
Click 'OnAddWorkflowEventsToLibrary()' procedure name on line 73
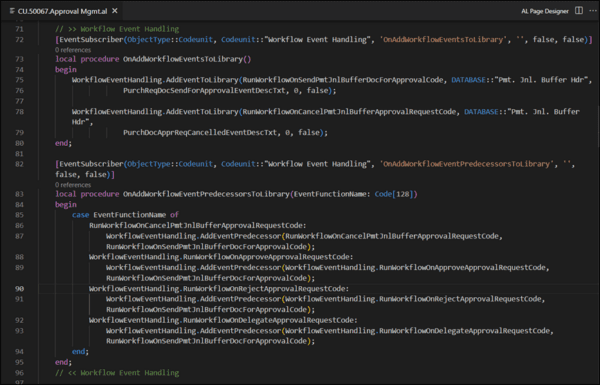[187, 59]
